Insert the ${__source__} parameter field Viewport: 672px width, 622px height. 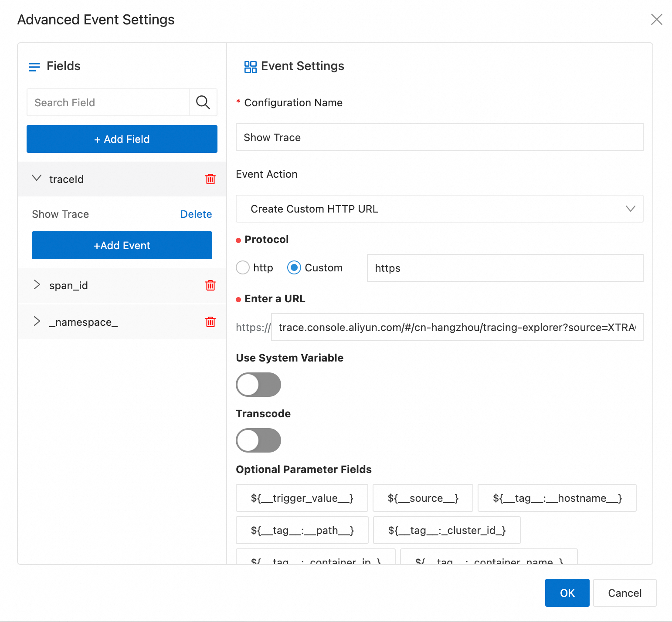tap(423, 498)
